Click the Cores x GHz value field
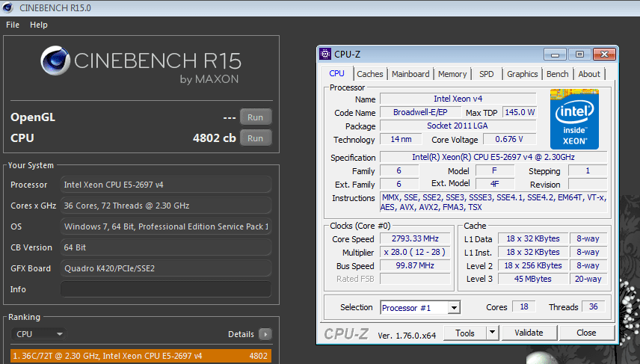Image resolution: width=640 pixels, height=364 pixels. [166, 206]
